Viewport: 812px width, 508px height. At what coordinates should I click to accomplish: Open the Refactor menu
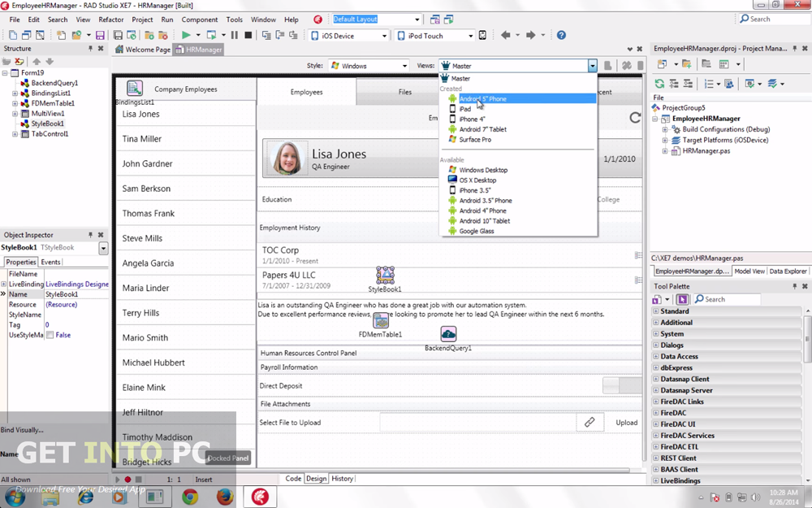(110, 20)
